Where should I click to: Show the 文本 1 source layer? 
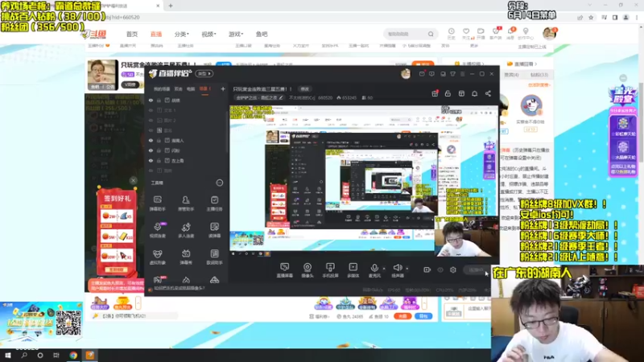pyautogui.click(x=151, y=110)
